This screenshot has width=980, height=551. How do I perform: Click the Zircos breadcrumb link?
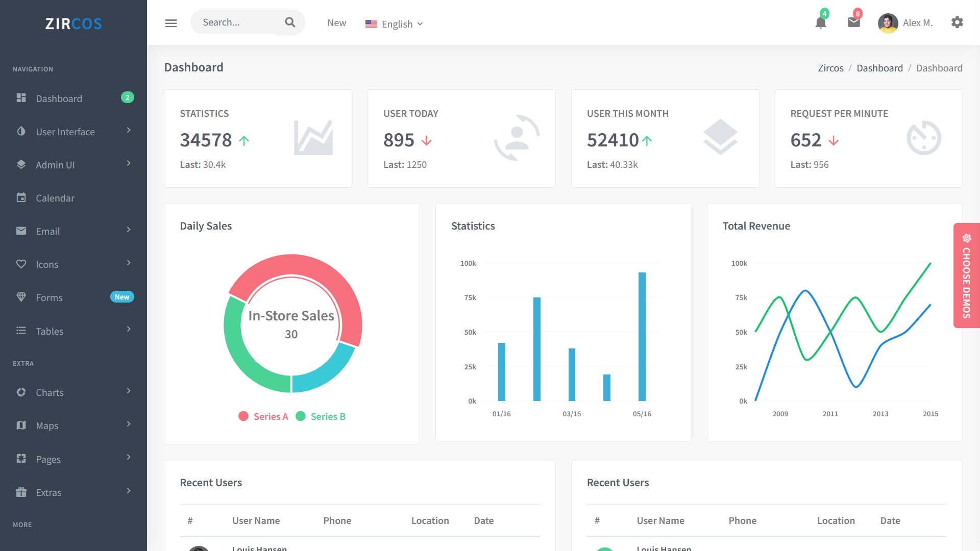[x=830, y=68]
